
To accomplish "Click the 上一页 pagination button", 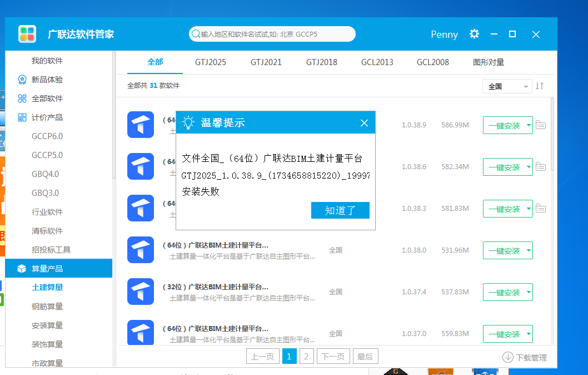I will [x=262, y=356].
